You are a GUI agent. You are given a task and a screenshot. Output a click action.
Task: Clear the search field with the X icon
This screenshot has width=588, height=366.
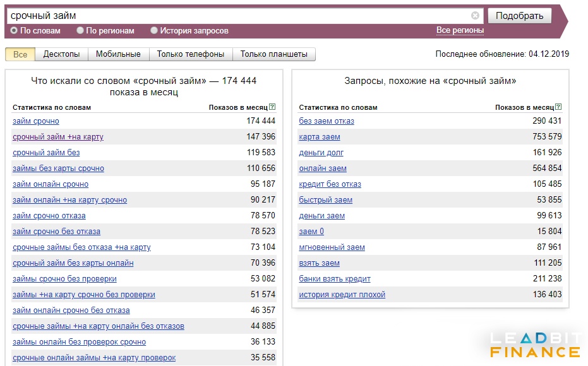click(475, 15)
